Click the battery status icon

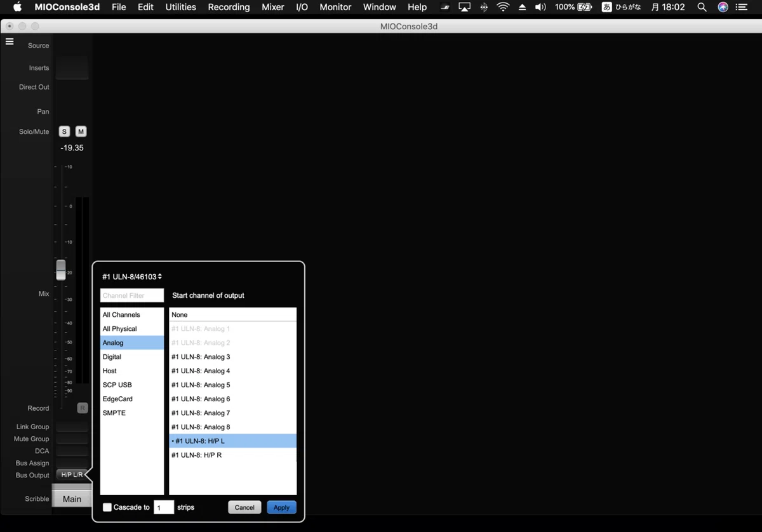585,7
